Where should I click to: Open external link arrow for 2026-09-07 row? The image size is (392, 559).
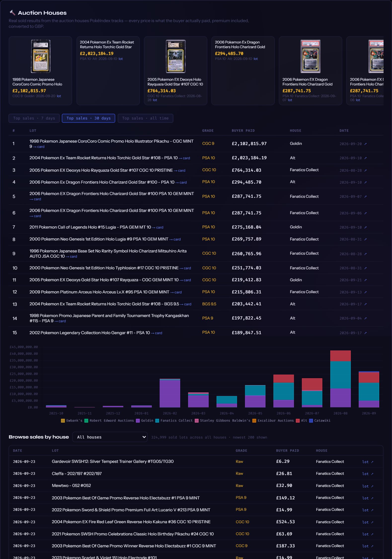pyautogui.click(x=365, y=197)
